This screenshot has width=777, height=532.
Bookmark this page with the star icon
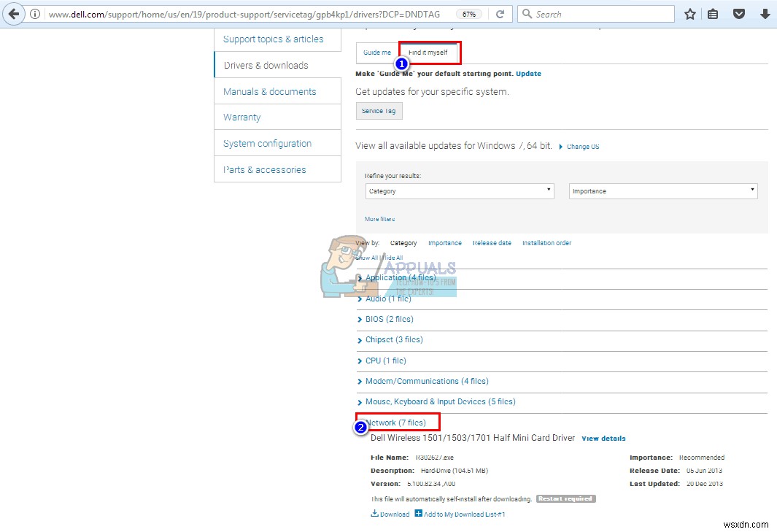coord(689,15)
